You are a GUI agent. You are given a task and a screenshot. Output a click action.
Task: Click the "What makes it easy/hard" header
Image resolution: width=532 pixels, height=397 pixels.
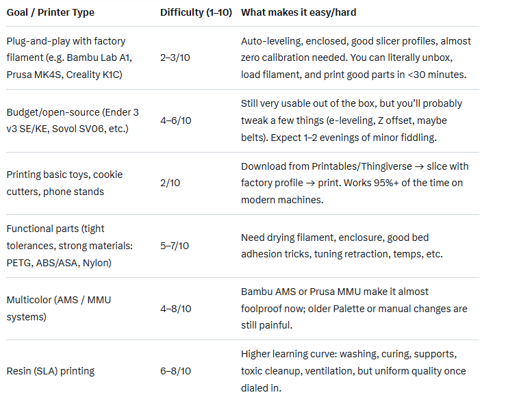coord(299,12)
